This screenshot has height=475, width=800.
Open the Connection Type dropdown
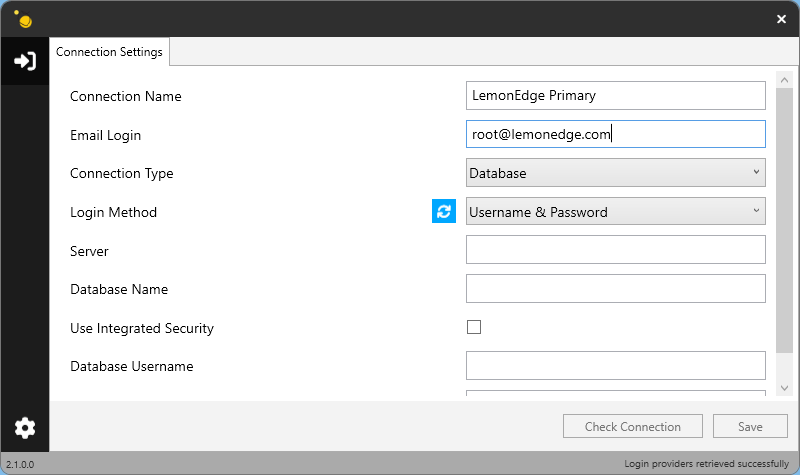(x=615, y=173)
